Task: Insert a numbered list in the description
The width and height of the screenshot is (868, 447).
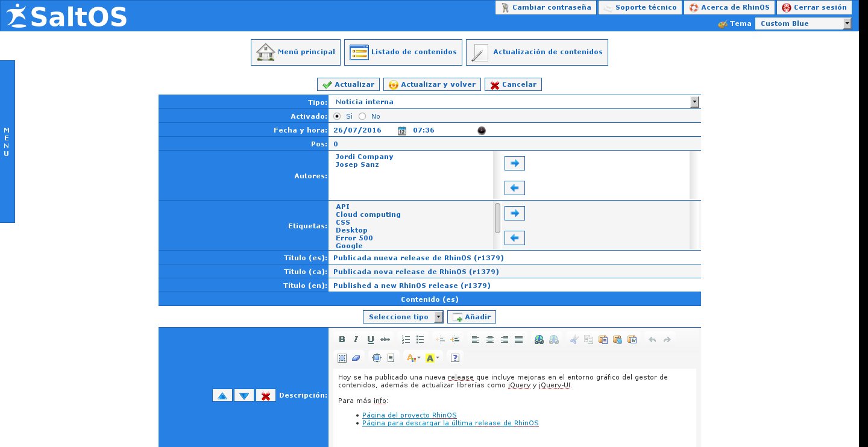Action: click(x=406, y=340)
